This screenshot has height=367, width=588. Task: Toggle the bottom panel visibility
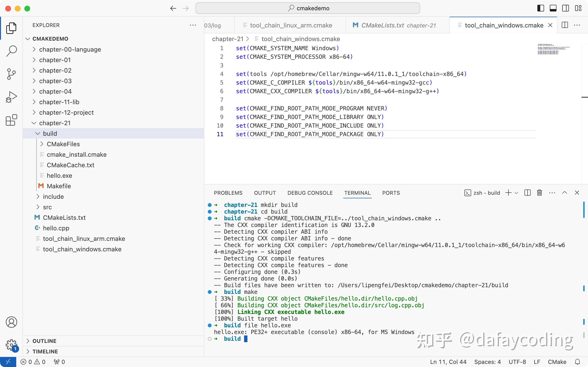553,8
